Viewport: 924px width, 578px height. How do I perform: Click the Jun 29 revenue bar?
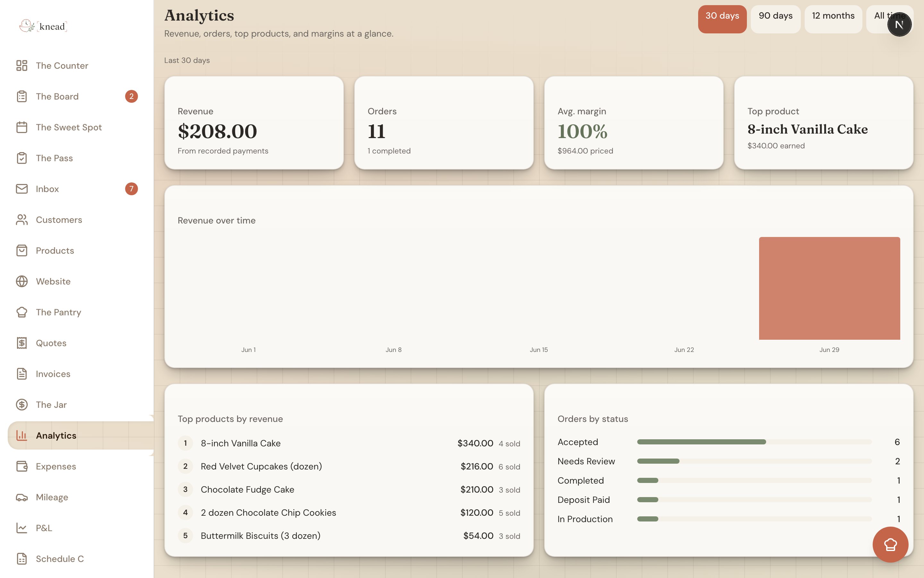(829, 288)
